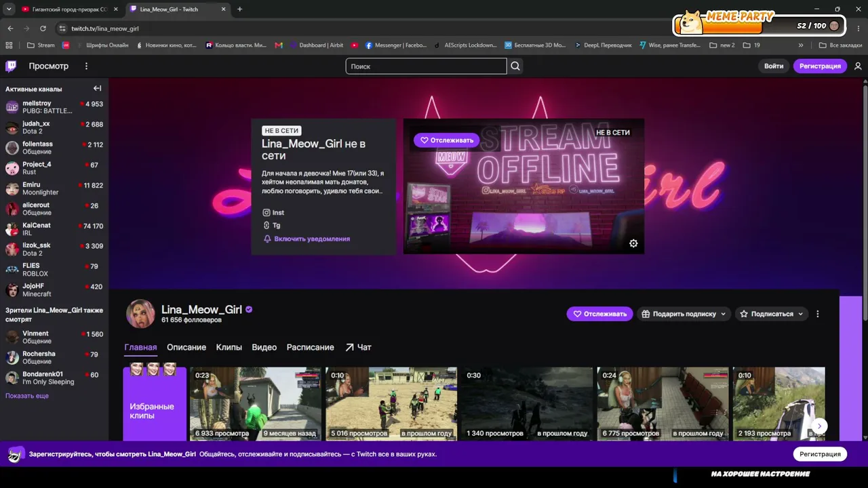
Task: Click the page vertical scrollbar
Action: coord(865,203)
